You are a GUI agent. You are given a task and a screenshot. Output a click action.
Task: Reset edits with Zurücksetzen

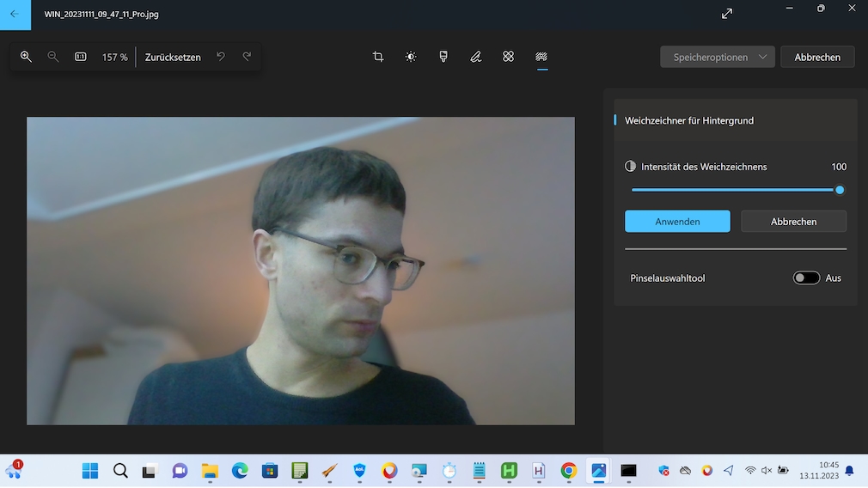(x=173, y=57)
